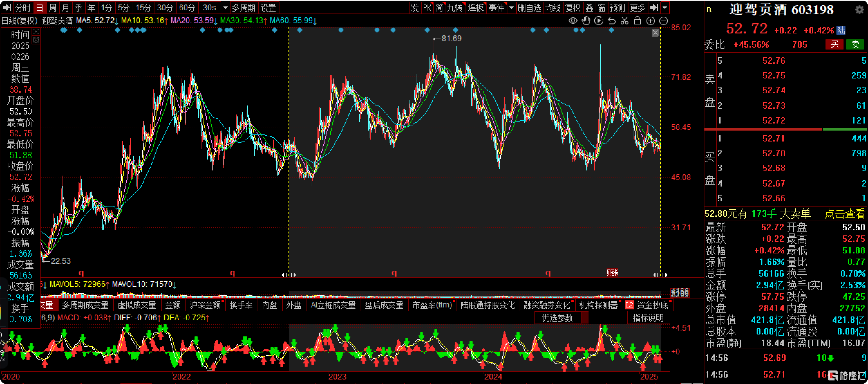Switch to 换手率 indicator tab
The image size is (868, 384).
click(x=241, y=305)
